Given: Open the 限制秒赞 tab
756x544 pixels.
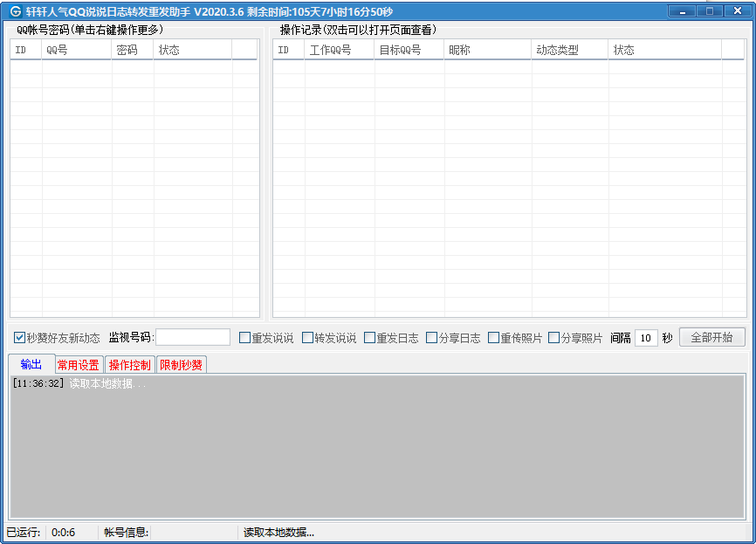Looking at the screenshot, I should click(182, 365).
